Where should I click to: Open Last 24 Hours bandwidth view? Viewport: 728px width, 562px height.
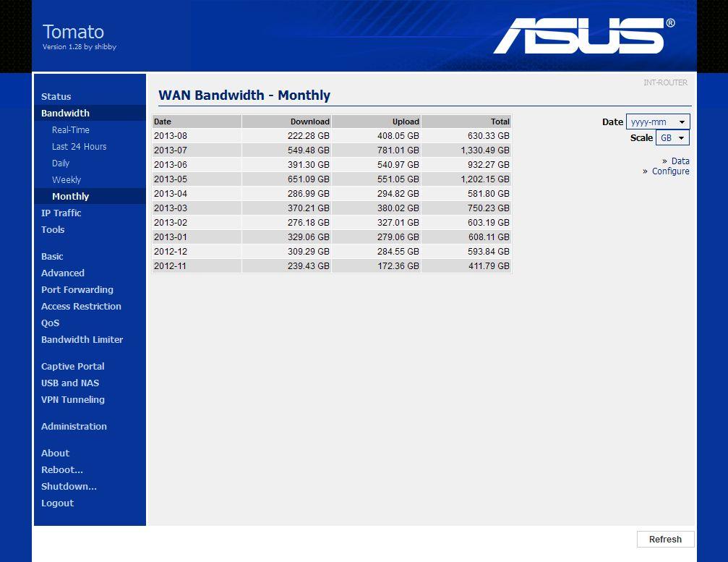tap(79, 147)
